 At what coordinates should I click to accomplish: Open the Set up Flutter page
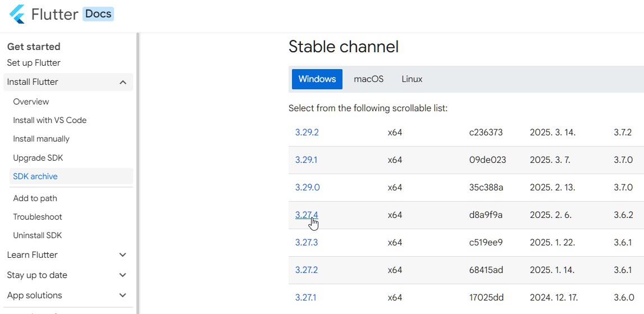point(34,63)
